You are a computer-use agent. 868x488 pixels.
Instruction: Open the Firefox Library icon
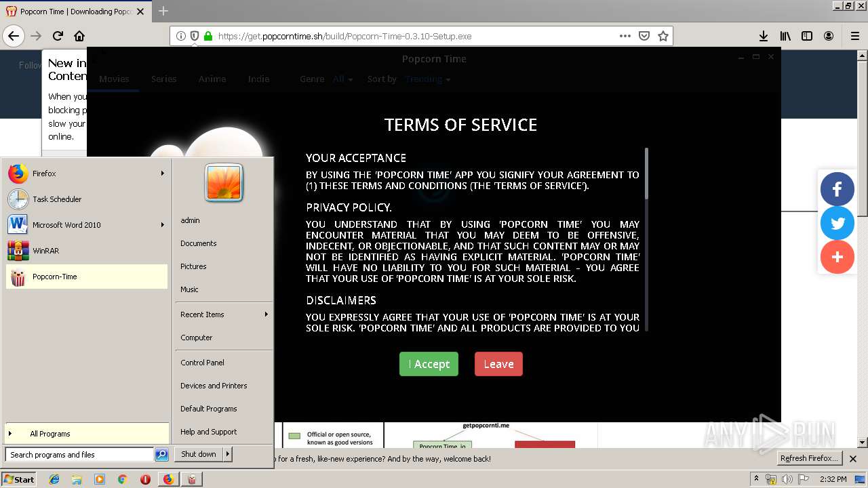pyautogui.click(x=785, y=36)
